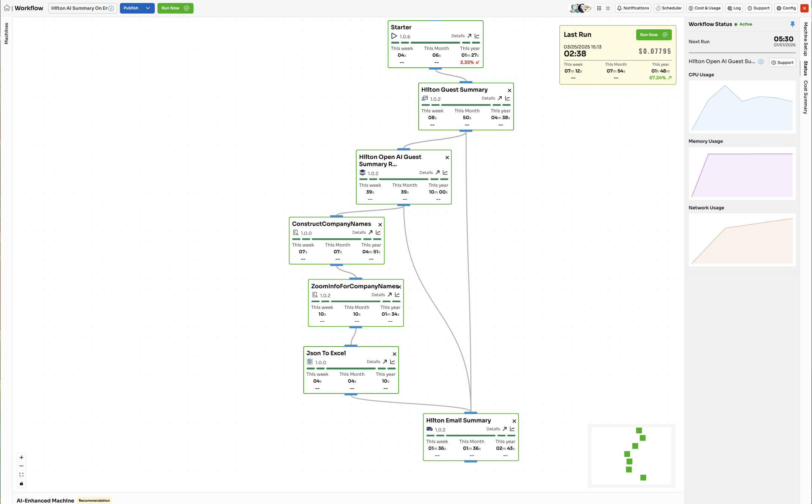This screenshot has width=812, height=504.
Task: Click Json To Excel machine icon
Action: [310, 362]
